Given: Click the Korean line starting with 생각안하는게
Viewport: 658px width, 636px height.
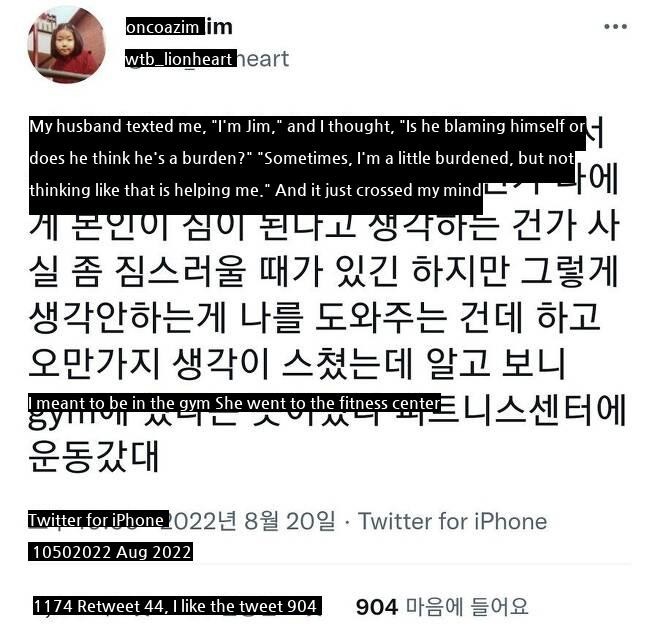Looking at the screenshot, I should point(315,317).
